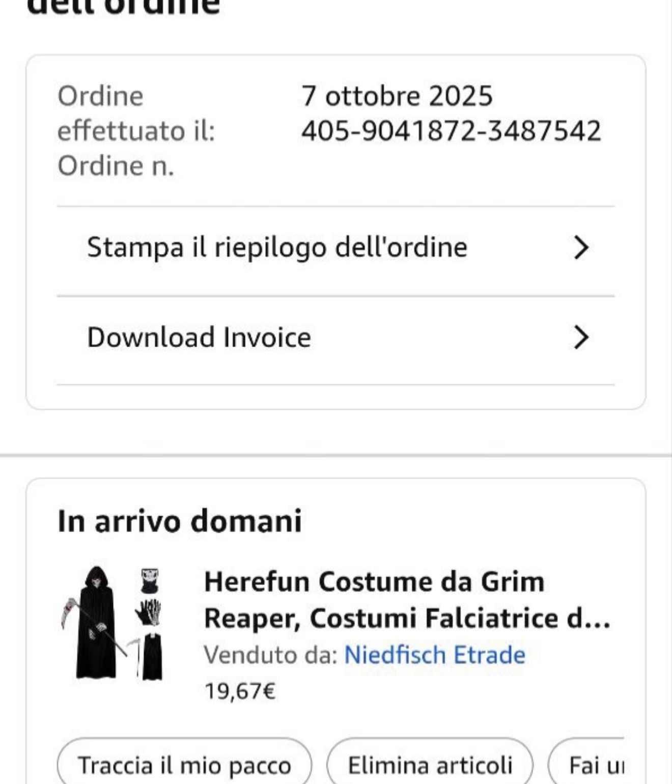The image size is (672, 784).
Task: Visit seller Niedfisch Etrade
Action: [435, 655]
